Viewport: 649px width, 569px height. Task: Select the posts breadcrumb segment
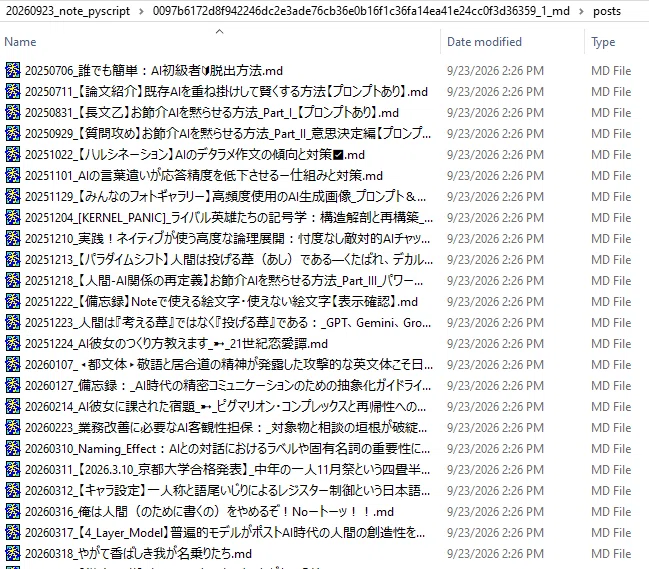(x=607, y=11)
